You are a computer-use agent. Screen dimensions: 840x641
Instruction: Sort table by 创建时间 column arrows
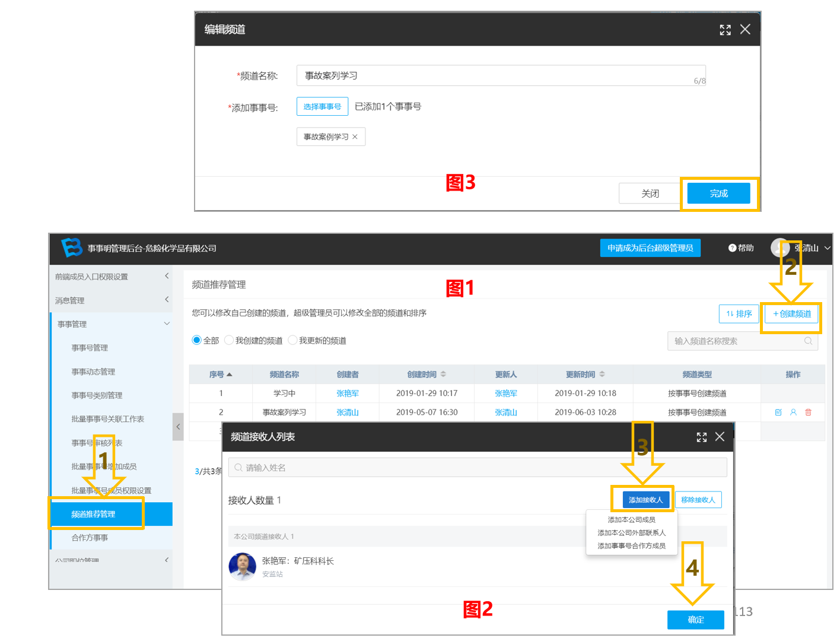point(443,375)
